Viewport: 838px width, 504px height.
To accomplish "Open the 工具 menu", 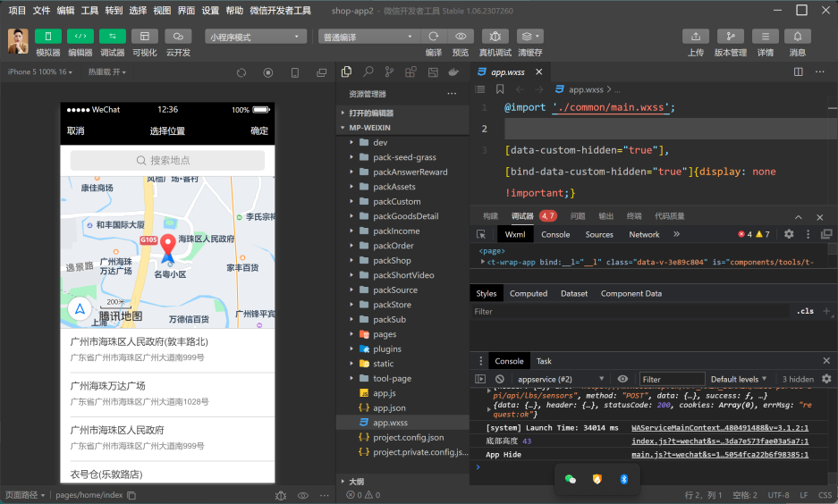I will [89, 11].
